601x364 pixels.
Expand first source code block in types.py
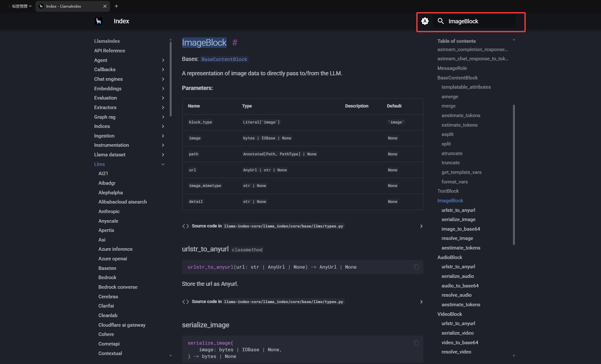(302, 226)
